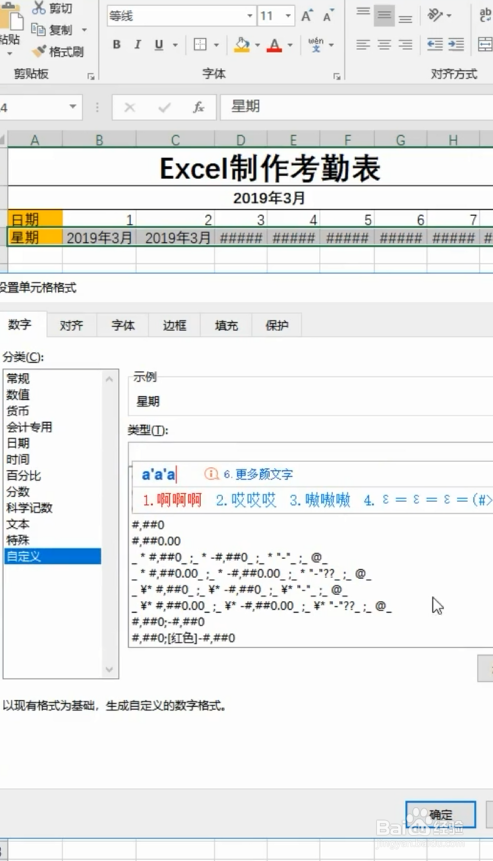493x861 pixels.
Task: Expand the Copy options arrow
Action: click(x=84, y=30)
